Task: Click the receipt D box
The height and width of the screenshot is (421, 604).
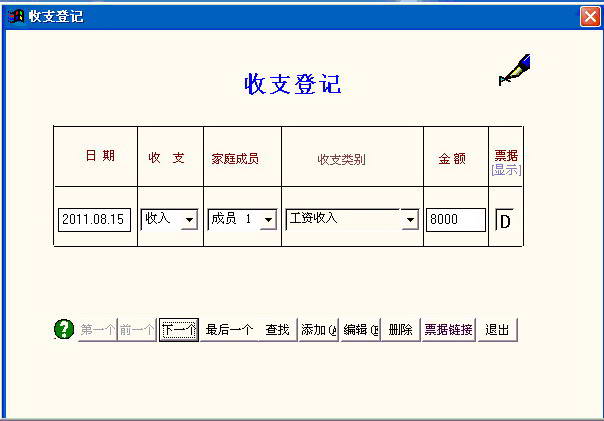Action: coord(505,220)
